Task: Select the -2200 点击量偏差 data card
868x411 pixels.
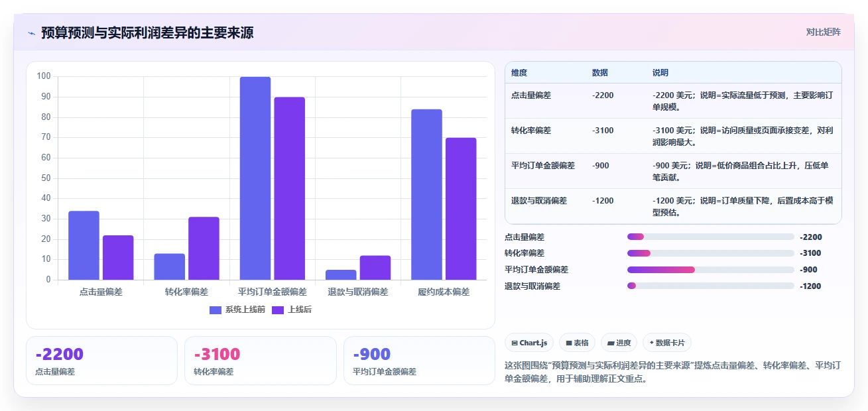Action: 101,361
